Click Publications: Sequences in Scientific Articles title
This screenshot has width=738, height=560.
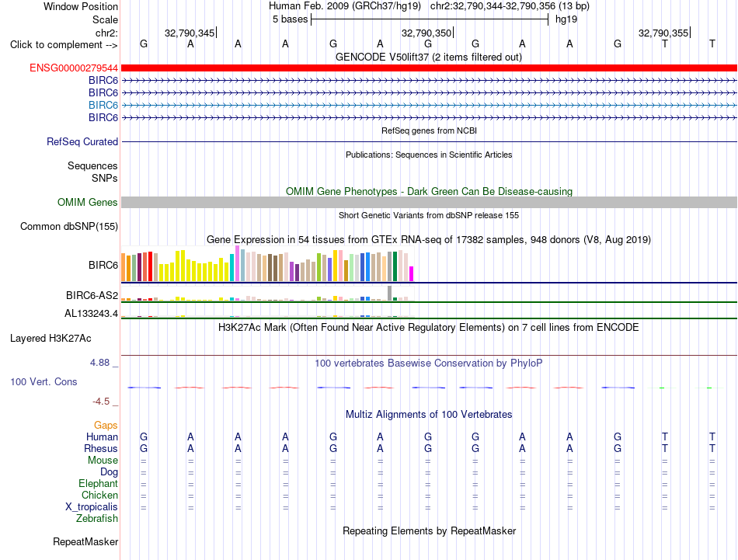(x=429, y=155)
